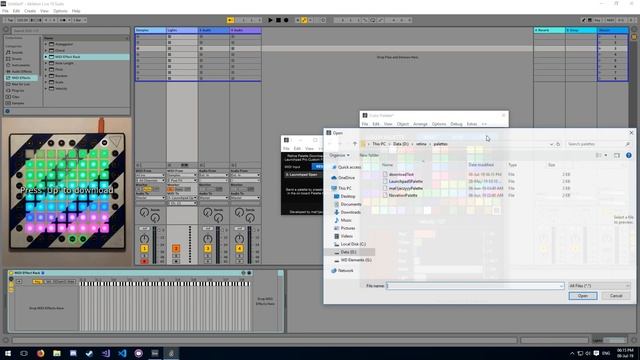Toggle the red arm button on track 1
640x360 pixels.
[x=144, y=261]
